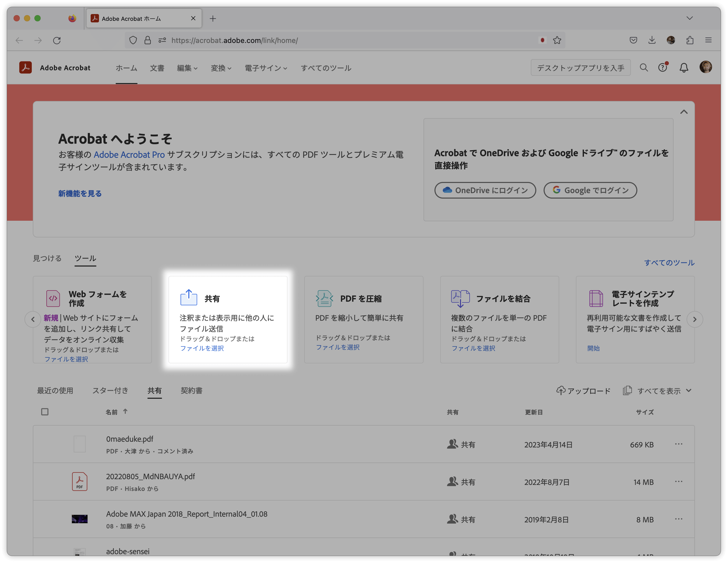
Task: Switch to the スター付き tab
Action: pyautogui.click(x=110, y=390)
